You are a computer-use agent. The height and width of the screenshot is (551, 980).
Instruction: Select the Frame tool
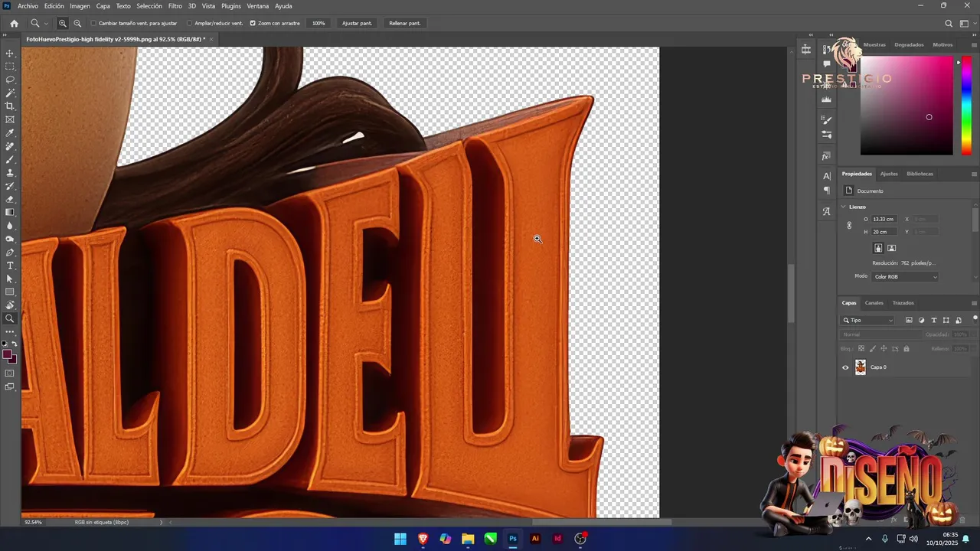(x=10, y=119)
